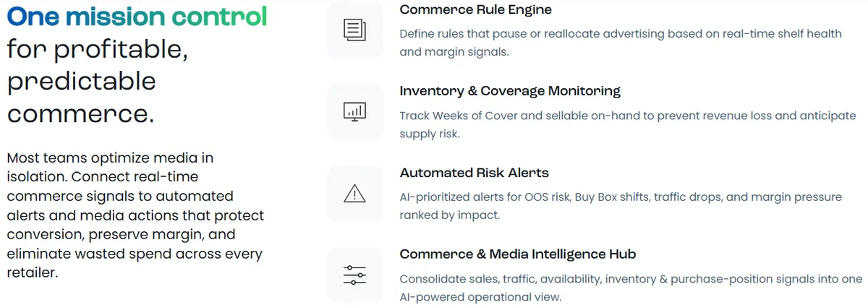Click the Automated Risk Alerts warning triangle icon
Image resolution: width=868 pixels, height=305 pixels.
354,194
